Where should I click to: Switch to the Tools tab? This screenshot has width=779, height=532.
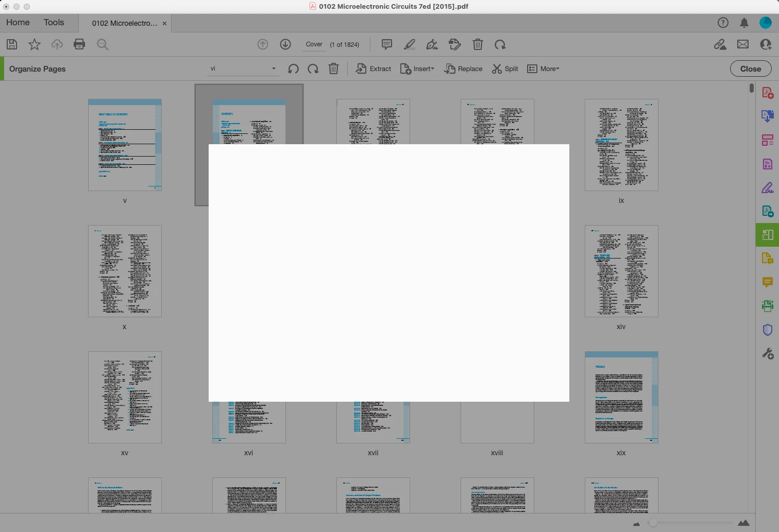click(x=54, y=23)
